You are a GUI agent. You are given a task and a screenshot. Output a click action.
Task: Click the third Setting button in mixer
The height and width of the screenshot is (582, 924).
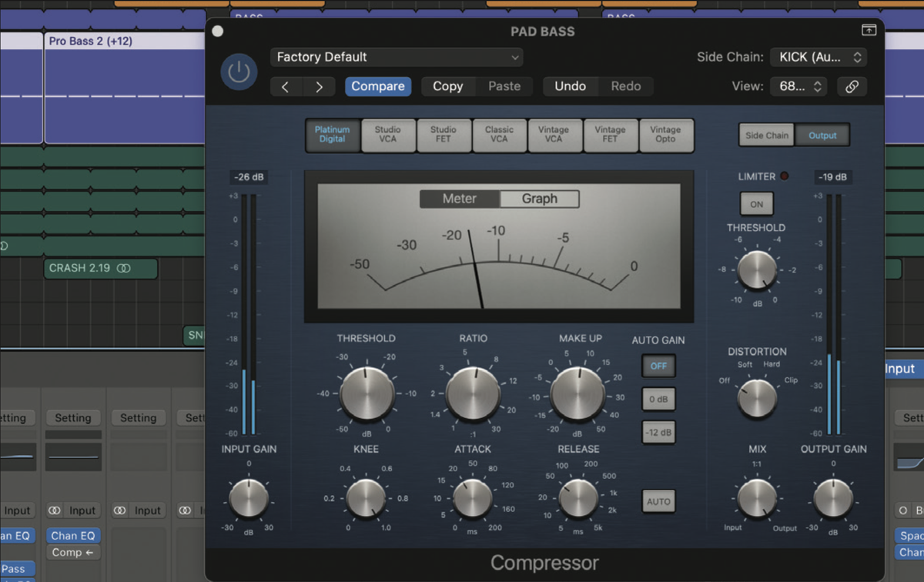click(139, 418)
